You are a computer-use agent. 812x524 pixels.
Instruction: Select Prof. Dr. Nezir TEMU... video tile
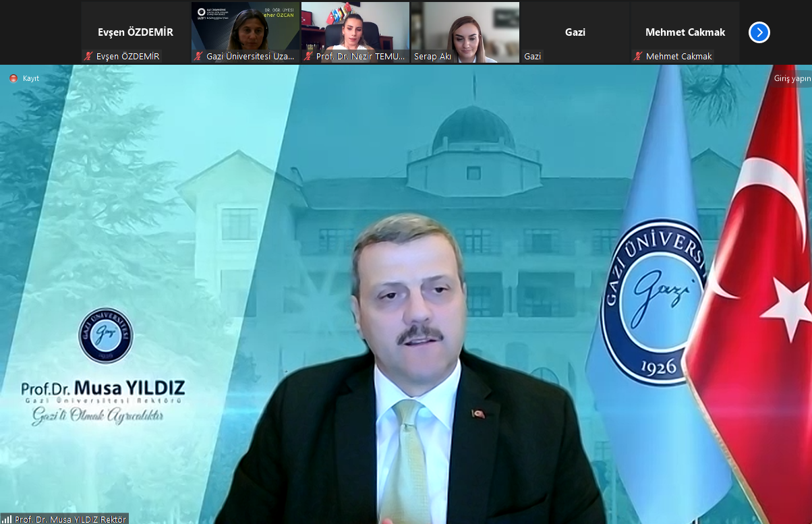point(355,32)
